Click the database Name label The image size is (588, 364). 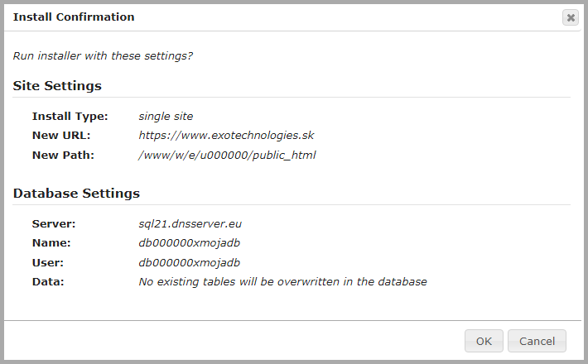51,242
